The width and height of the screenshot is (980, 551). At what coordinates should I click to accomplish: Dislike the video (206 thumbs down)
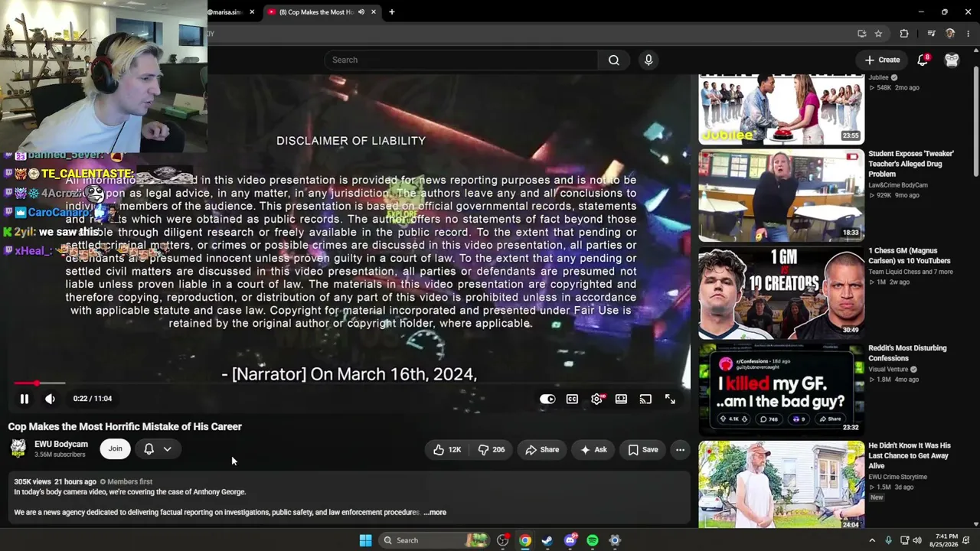491,449
